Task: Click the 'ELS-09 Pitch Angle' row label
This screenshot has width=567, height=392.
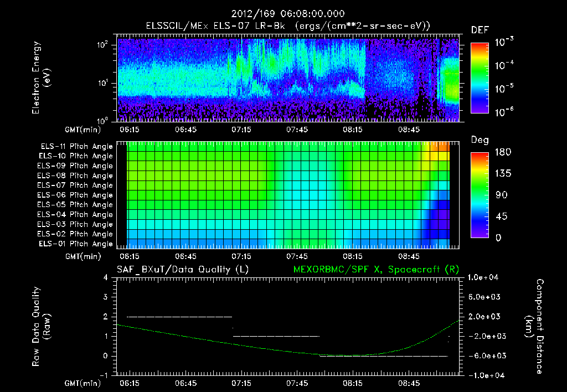Action: click(x=75, y=166)
